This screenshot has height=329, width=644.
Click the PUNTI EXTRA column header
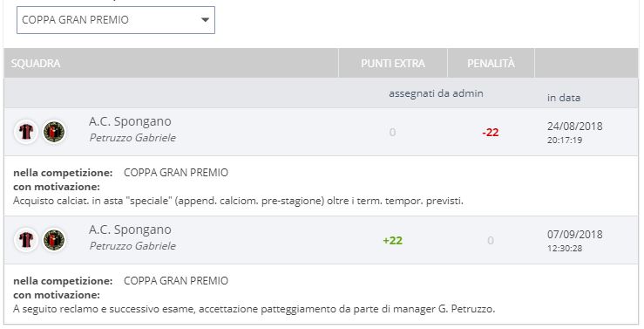point(393,64)
